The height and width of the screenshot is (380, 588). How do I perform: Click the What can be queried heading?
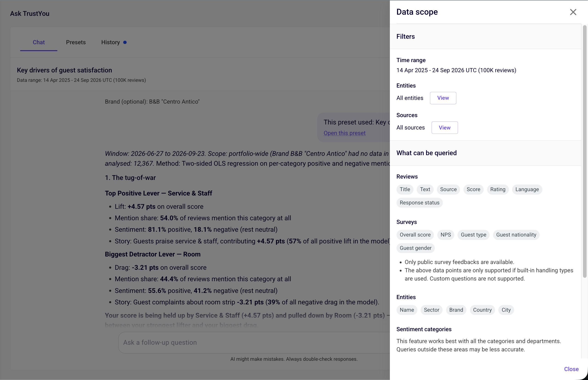pos(426,153)
